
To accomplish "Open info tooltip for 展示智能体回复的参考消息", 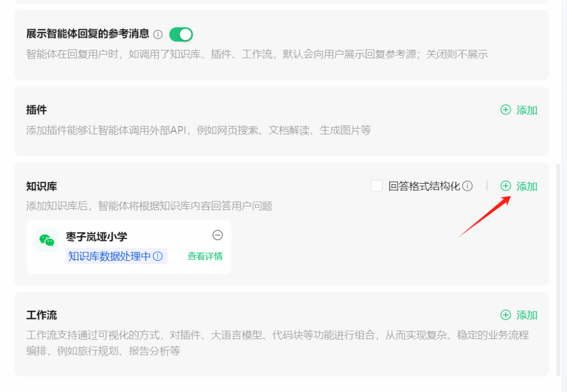I will point(159,34).
